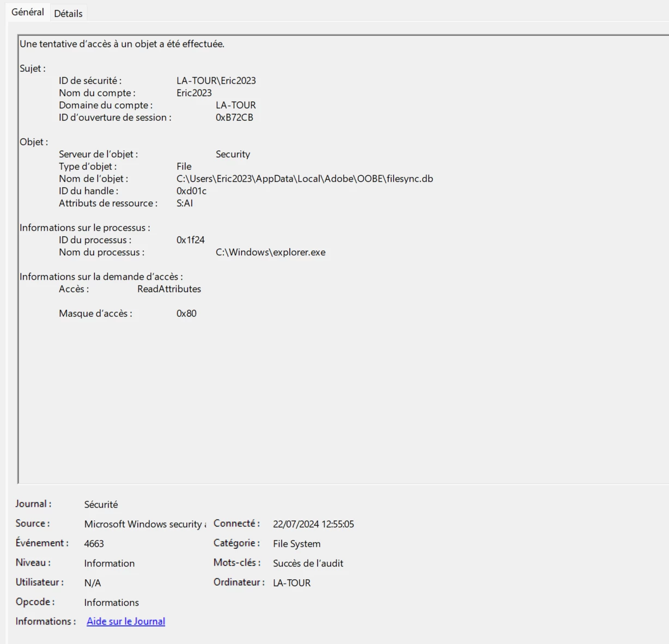The width and height of the screenshot is (669, 644).
Task: Select the object type value File
Action: pyautogui.click(x=184, y=167)
